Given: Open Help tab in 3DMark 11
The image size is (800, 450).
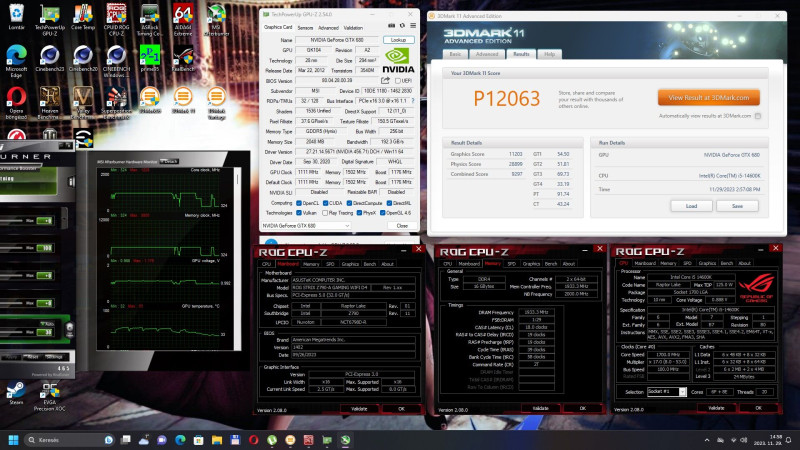Looking at the screenshot, I should 549,54.
